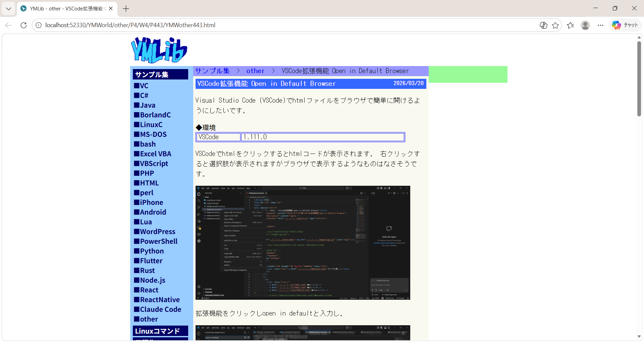The height and width of the screenshot is (342, 644).
Task: Click the back navigation arrow
Action: 9,25
